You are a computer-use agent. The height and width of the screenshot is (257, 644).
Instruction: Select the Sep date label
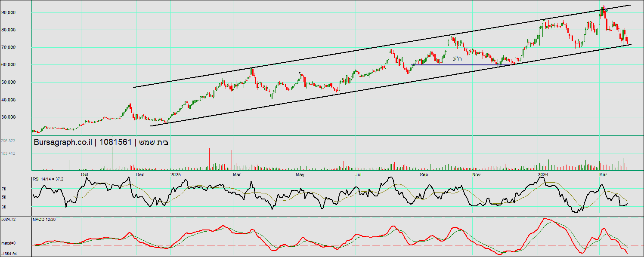[424, 174]
